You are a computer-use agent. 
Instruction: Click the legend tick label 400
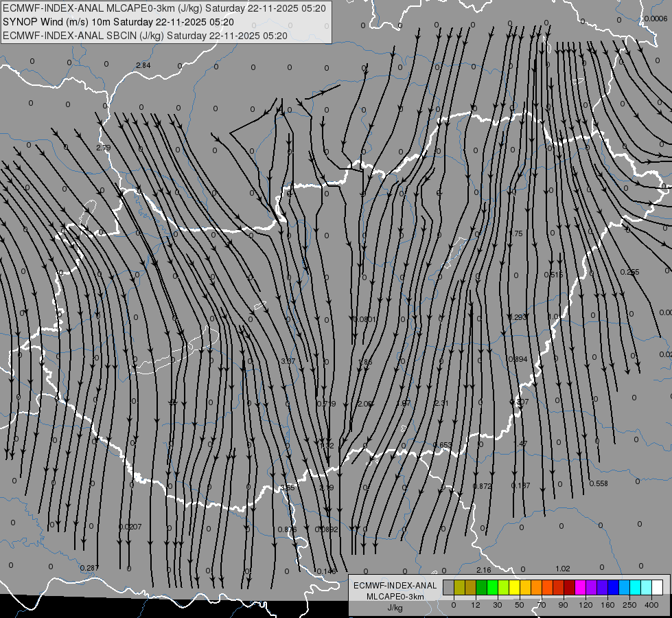pos(651,605)
